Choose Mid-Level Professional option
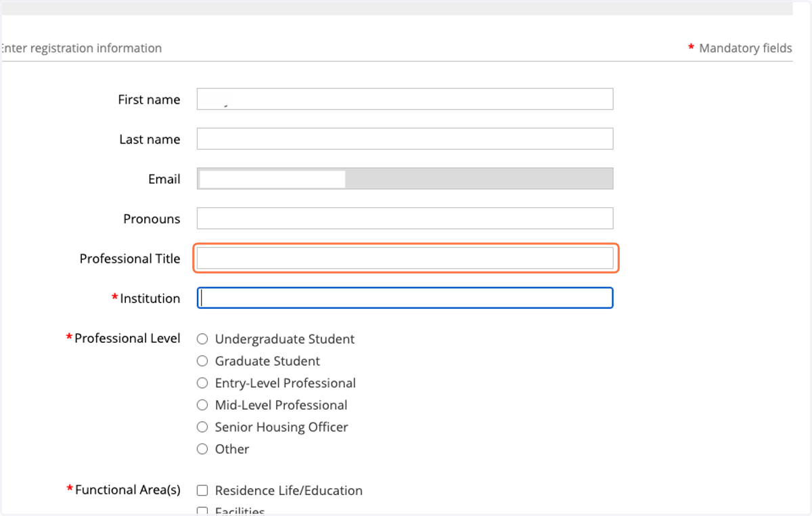Viewport: 812px width, 516px height. click(202, 405)
